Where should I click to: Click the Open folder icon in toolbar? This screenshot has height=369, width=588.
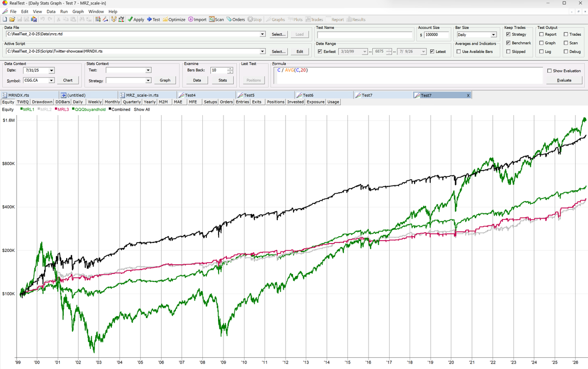[x=12, y=20]
